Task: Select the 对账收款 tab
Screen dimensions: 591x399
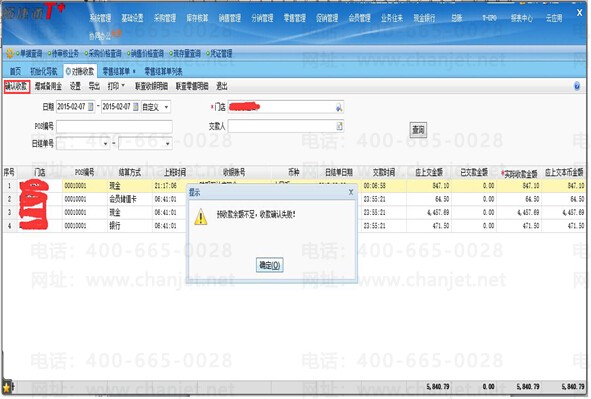Action: click(x=81, y=71)
